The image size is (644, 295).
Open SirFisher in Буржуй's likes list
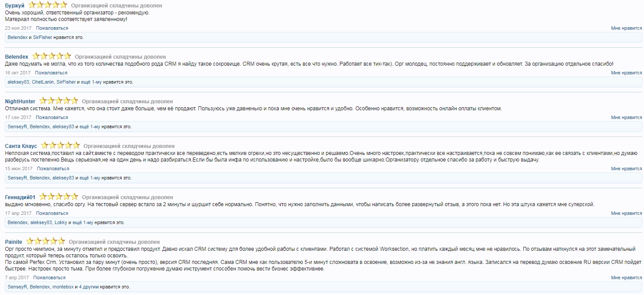click(42, 37)
